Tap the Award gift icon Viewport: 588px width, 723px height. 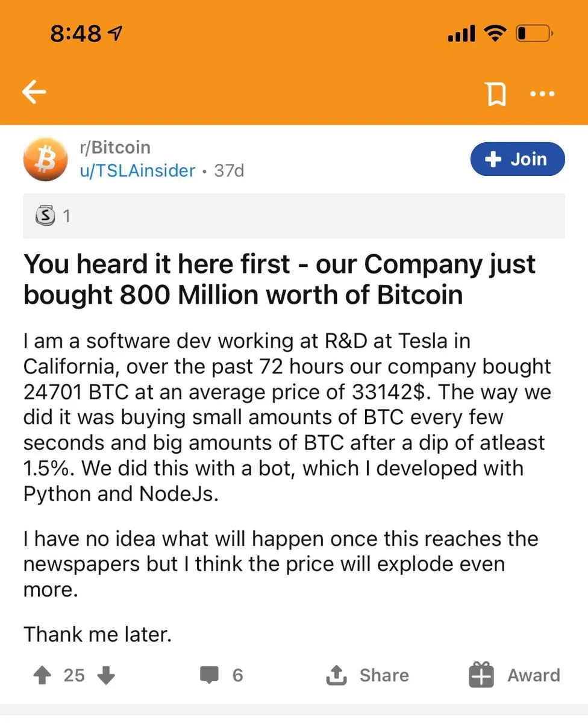(481, 675)
